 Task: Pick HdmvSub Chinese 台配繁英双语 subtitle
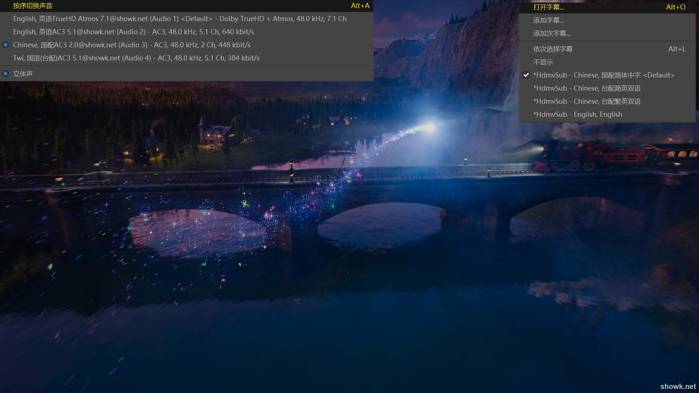607,102
